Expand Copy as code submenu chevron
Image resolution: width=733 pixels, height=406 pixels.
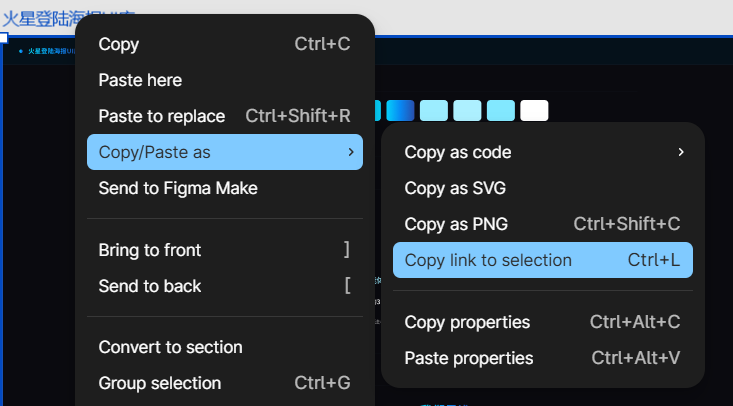(680, 152)
